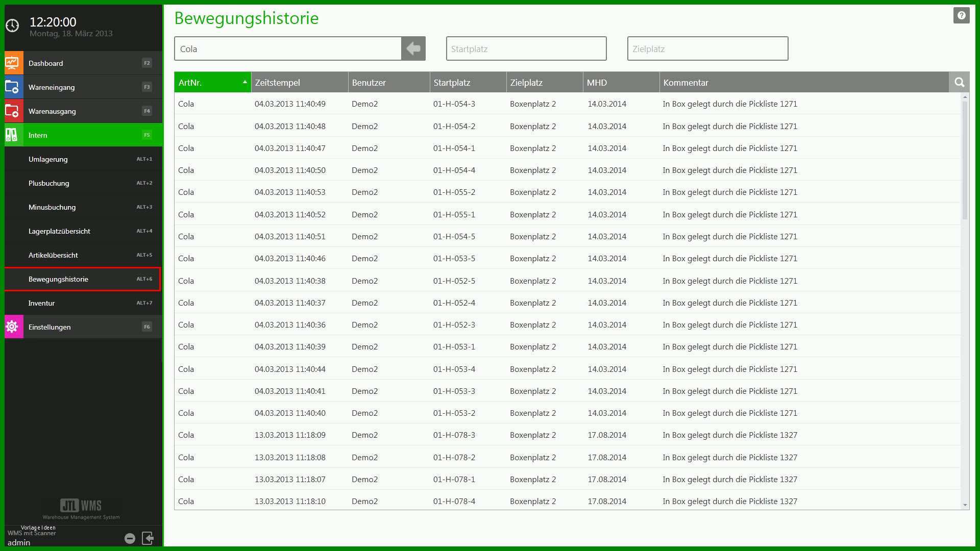Image resolution: width=980 pixels, height=551 pixels.
Task: Sort by Zielplatz column header
Action: coord(545,82)
